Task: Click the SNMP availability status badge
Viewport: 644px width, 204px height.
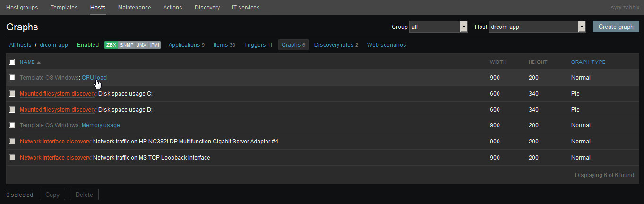Action: [126, 45]
